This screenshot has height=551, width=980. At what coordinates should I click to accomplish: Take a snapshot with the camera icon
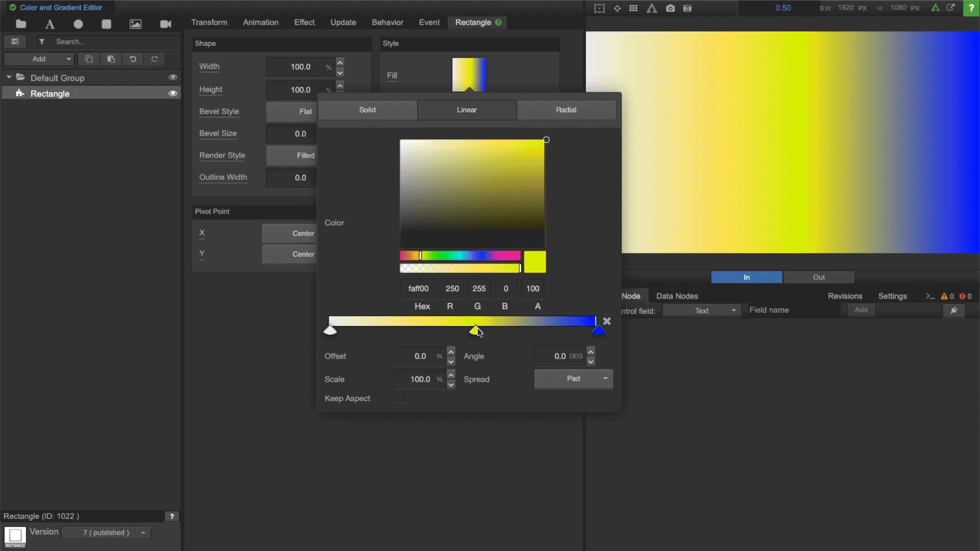[670, 8]
